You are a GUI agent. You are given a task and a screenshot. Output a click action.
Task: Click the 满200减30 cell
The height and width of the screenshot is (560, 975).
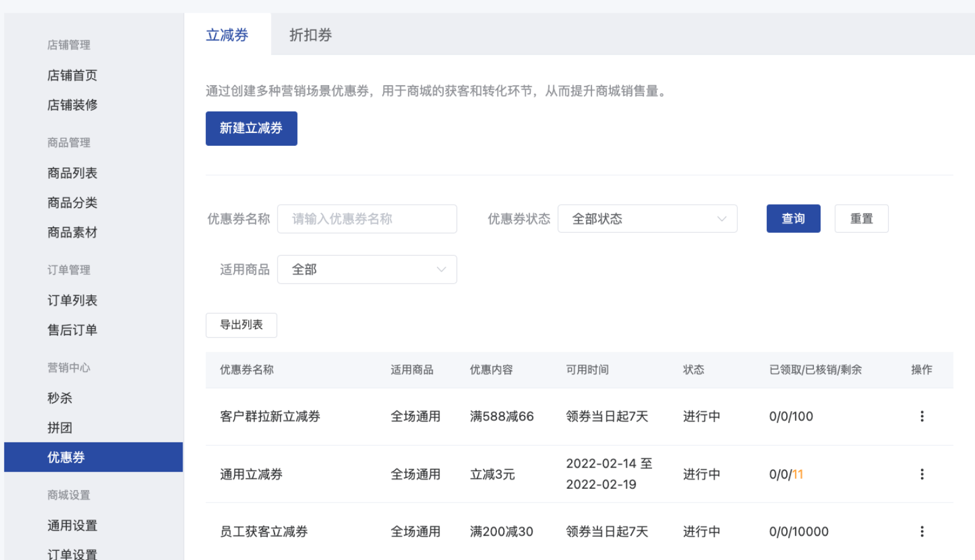501,531
